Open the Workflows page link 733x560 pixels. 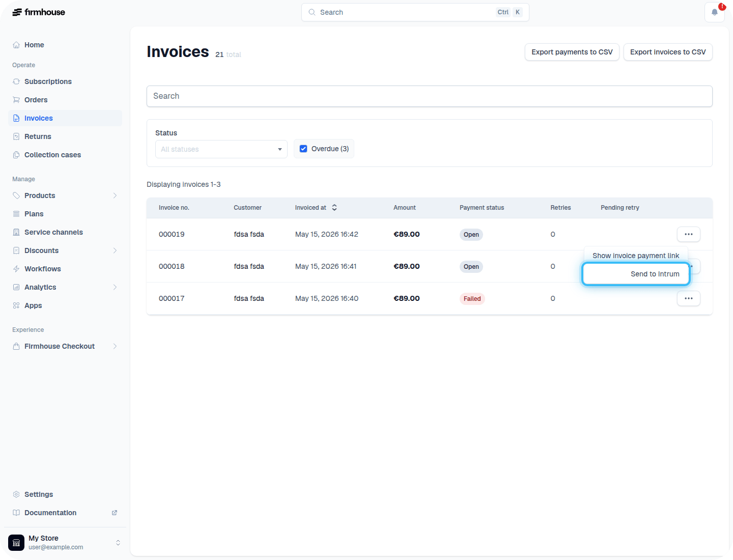point(65,269)
